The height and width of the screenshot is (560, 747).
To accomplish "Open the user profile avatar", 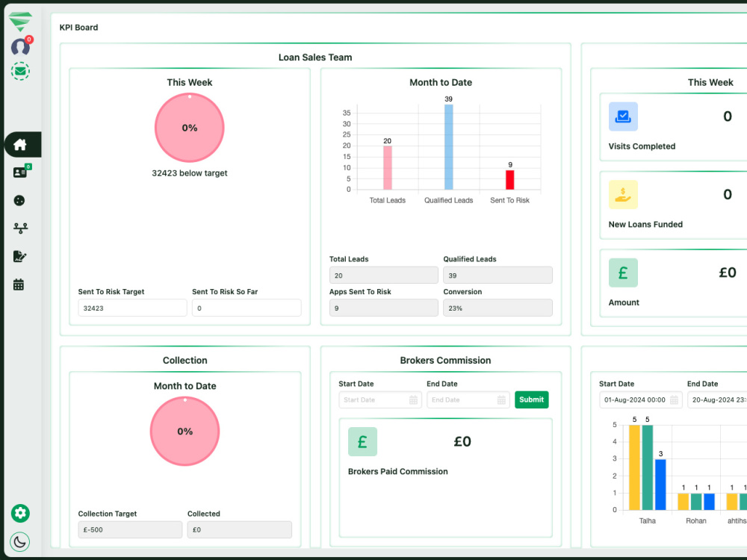I will pos(20,46).
